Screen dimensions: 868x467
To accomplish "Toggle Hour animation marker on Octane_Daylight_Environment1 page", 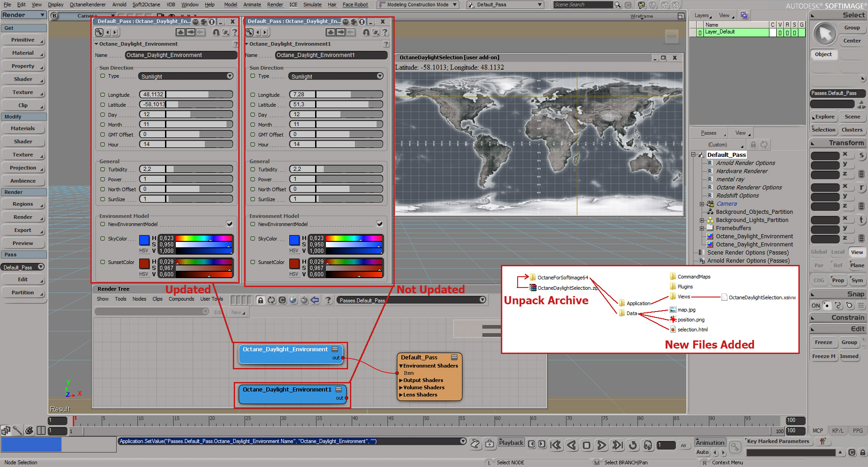I will pos(253,144).
